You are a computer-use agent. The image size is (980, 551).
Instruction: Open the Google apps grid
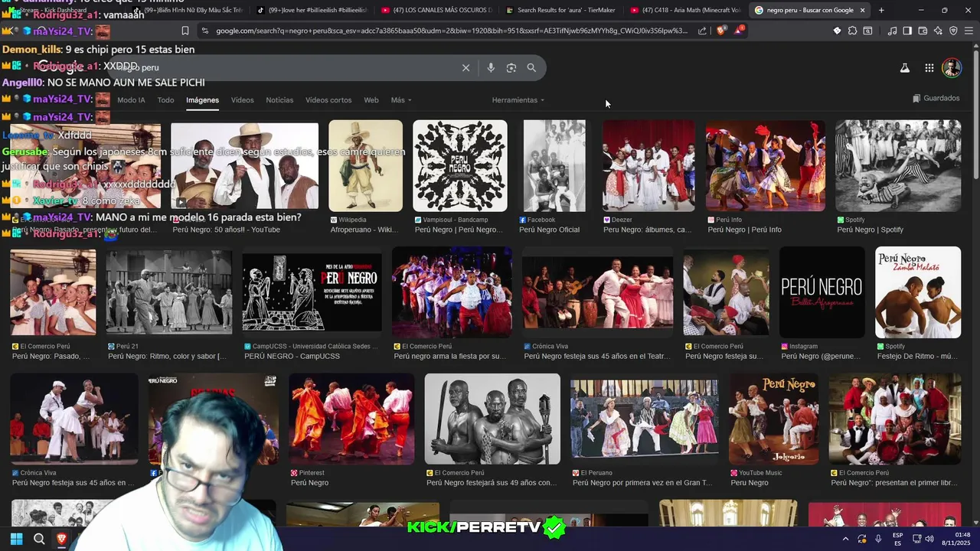click(x=929, y=67)
